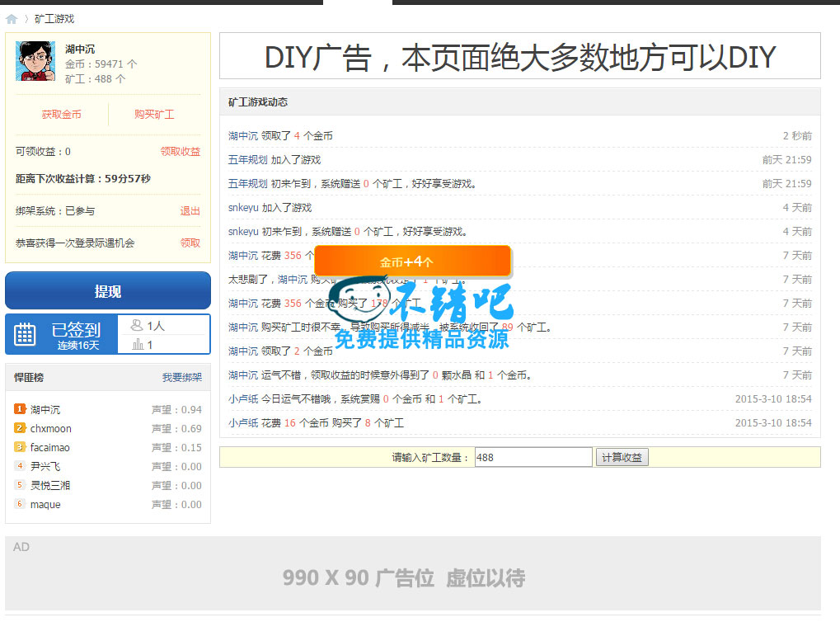Open 尹兴飞 in the ranking list

(45, 467)
